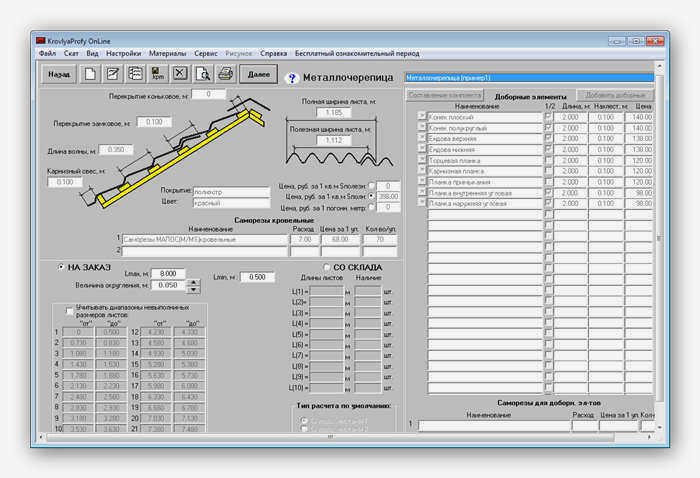Select the СО СКЛАДА radio button
The image size is (700, 478).
tap(327, 267)
